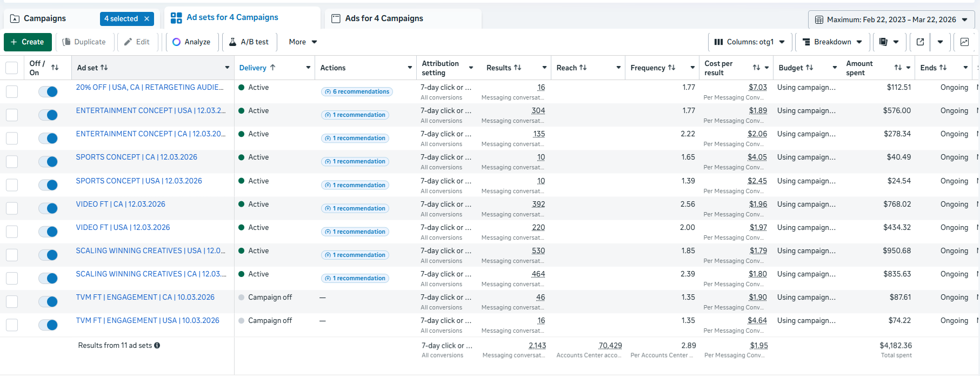This screenshot has width=980, height=376.
Task: Click the 70,429 total reach value
Action: tap(610, 346)
